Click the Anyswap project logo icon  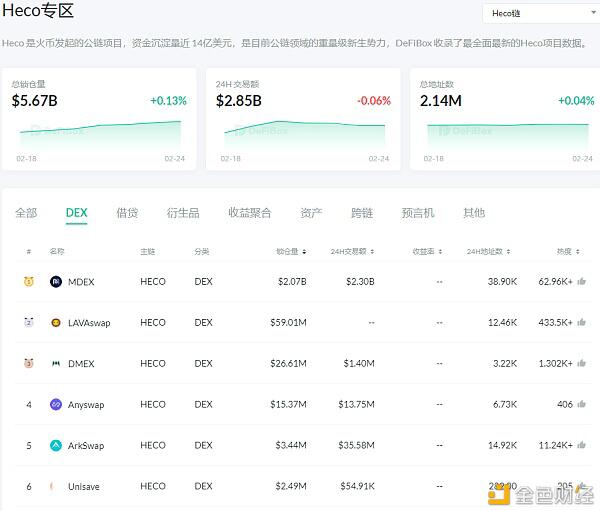coord(56,405)
